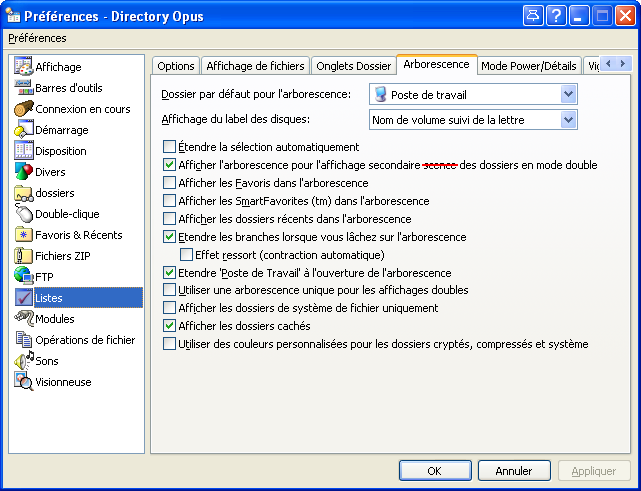Viewport: 641px width, 491px height.
Task: Uncheck Afficher les dossiers cachés
Action: click(x=169, y=325)
